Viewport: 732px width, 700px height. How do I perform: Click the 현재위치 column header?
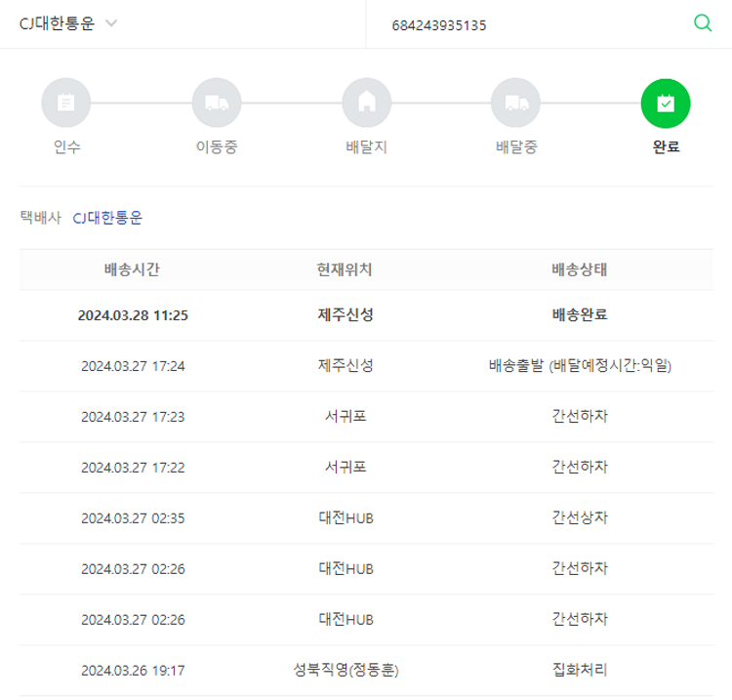tap(345, 269)
